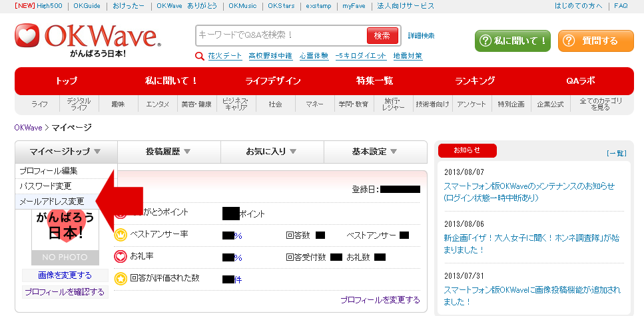Click the プロフィールを確認する link
The height and width of the screenshot is (316, 644).
click(65, 292)
